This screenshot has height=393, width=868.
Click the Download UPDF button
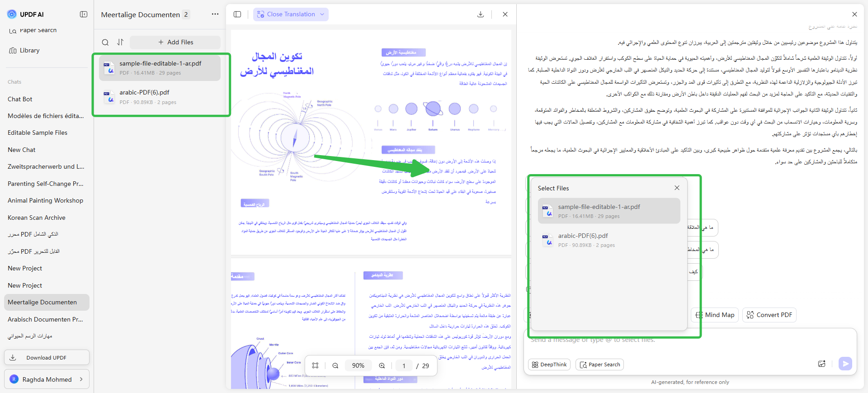(47, 357)
